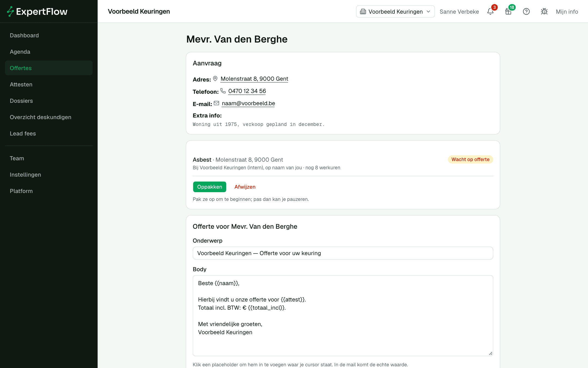Image resolution: width=588 pixels, height=368 pixels.
Task: Click the Voorbeeld Keuringen header title
Action: pyautogui.click(x=139, y=11)
